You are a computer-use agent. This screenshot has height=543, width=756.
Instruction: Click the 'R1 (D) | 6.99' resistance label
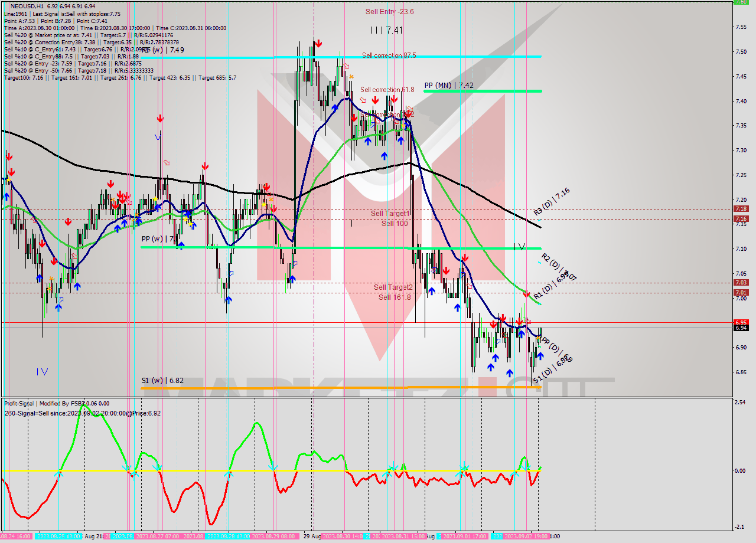[550, 286]
